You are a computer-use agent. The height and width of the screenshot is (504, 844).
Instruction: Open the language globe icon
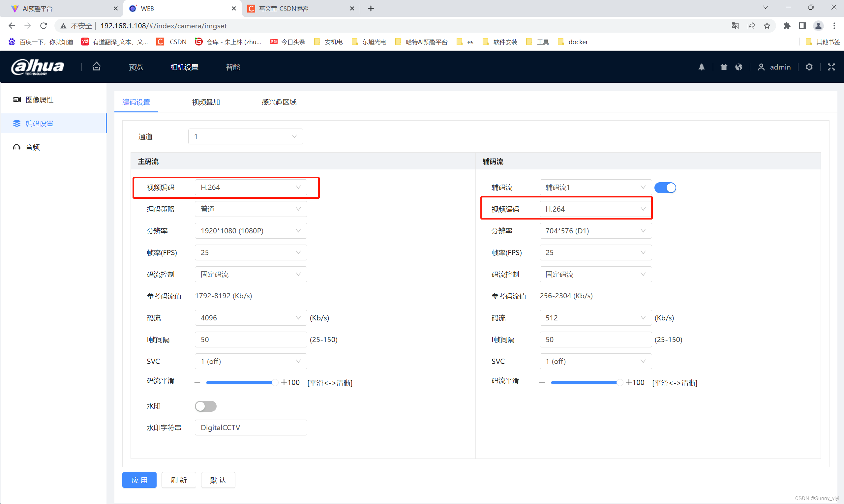click(x=739, y=67)
